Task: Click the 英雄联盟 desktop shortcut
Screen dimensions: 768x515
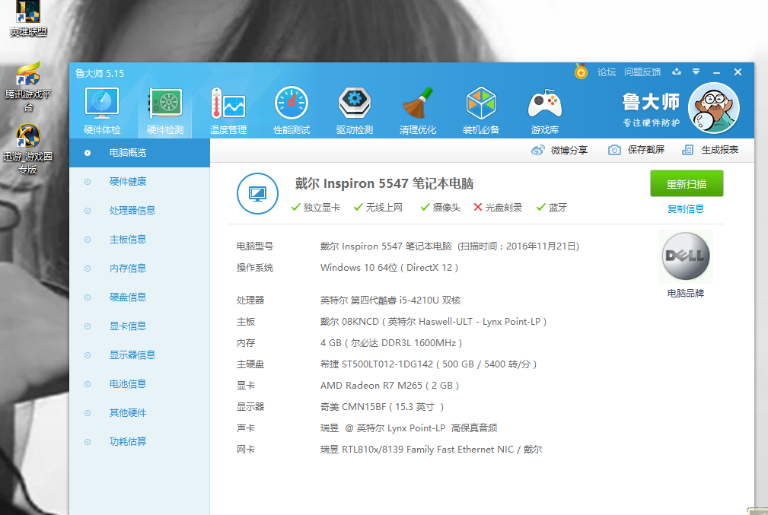Action: click(x=28, y=19)
